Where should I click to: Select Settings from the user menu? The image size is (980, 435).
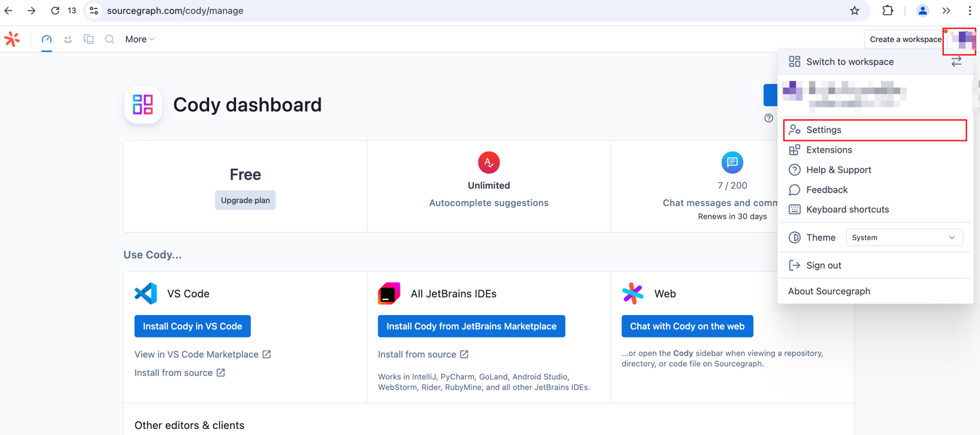(x=823, y=130)
